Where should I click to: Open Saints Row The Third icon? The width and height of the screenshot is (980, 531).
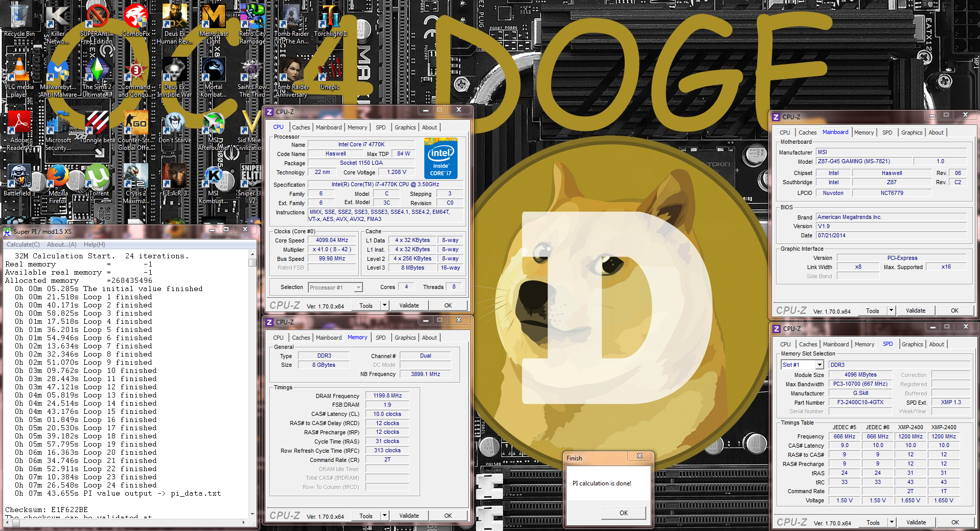253,77
